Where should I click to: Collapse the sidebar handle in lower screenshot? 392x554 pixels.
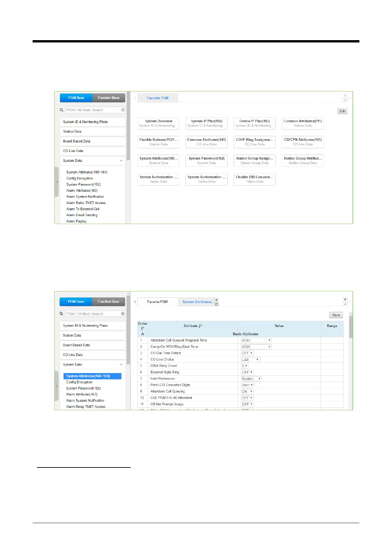click(x=57, y=386)
